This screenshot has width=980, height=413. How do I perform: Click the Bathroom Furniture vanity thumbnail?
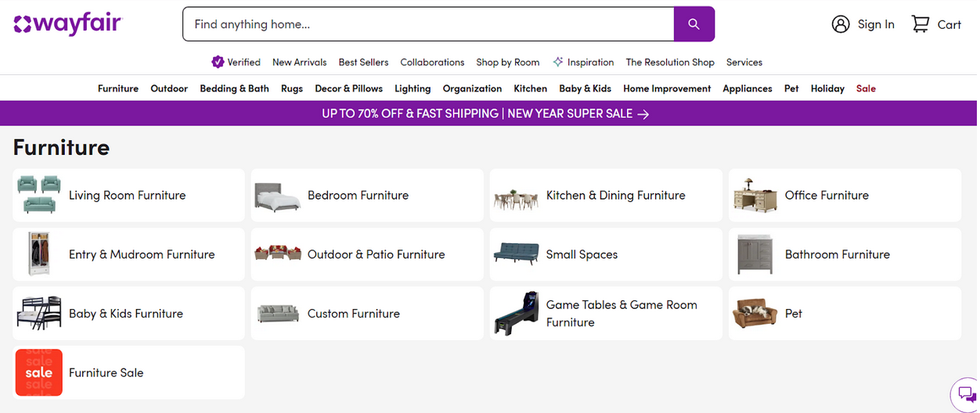(755, 254)
